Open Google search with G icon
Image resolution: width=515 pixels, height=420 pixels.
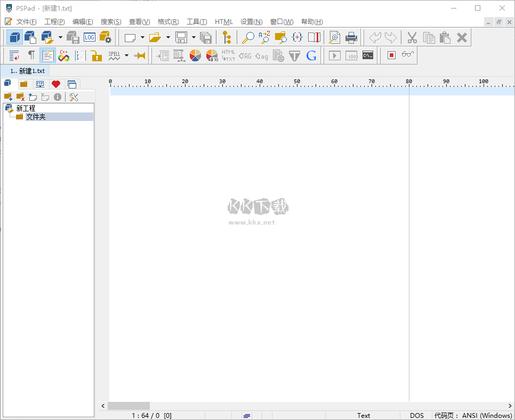(311, 55)
